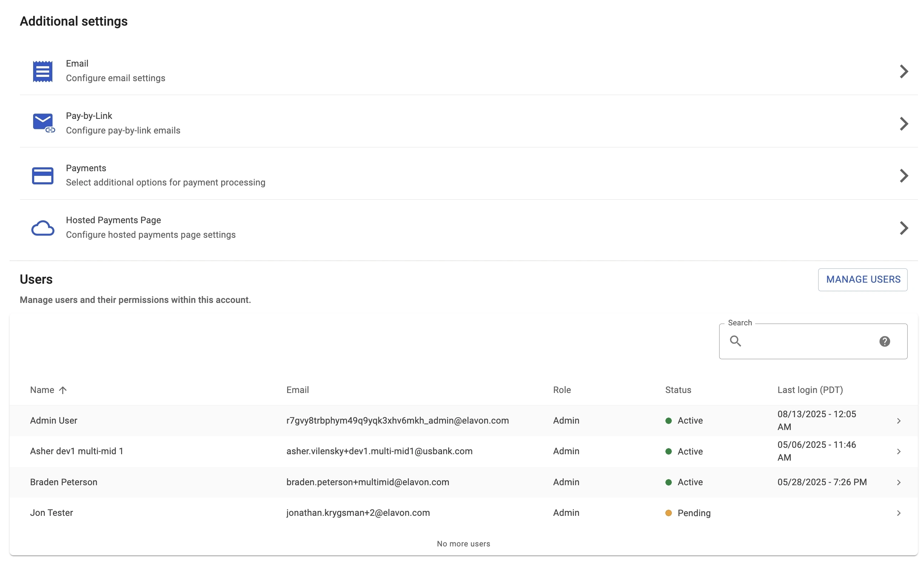924x566 pixels.
Task: Click the Last login (PDT) column header
Action: [810, 390]
